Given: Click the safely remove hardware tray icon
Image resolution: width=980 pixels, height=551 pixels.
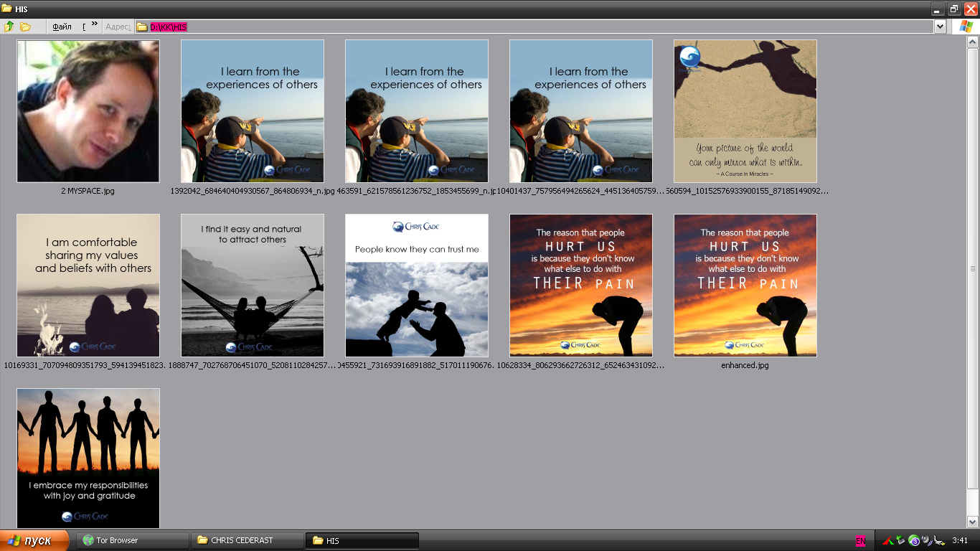Looking at the screenshot, I should [900, 540].
